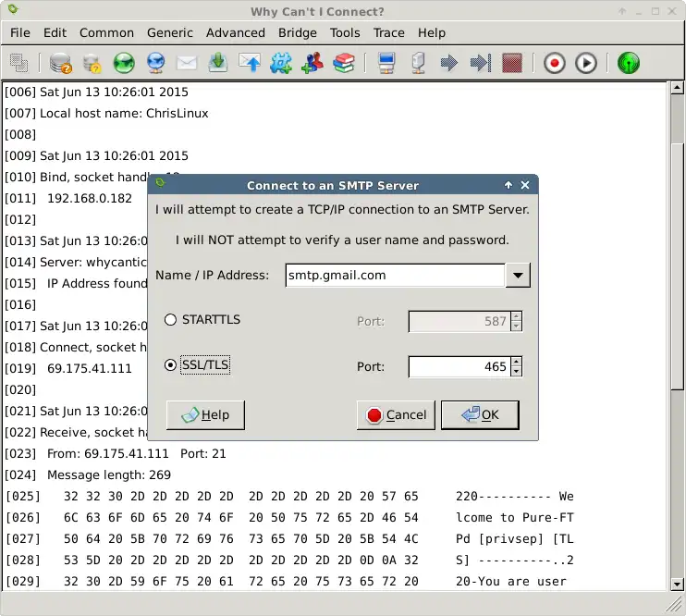Click the copy icon in the toolbar
The image size is (686, 616).
18,63
